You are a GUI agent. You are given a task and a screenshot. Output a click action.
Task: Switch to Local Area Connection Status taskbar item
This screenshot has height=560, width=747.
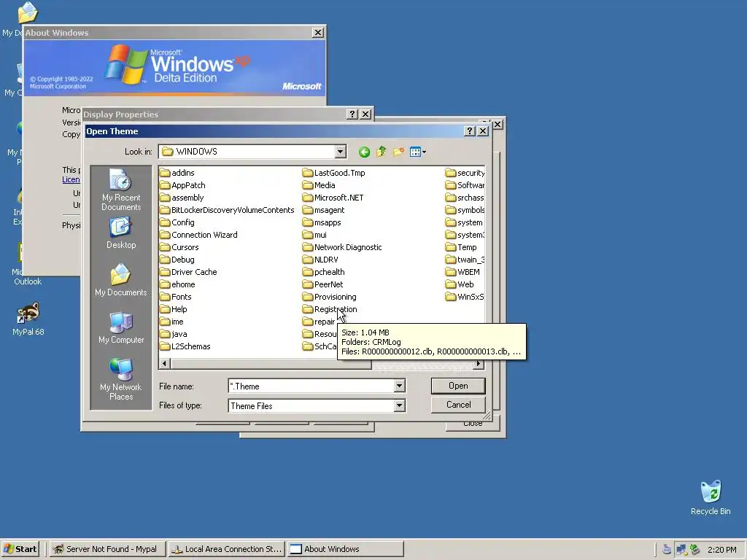[227, 549]
